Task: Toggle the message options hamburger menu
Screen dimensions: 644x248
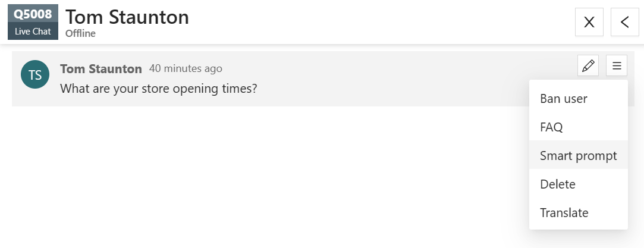Action: pyautogui.click(x=617, y=65)
